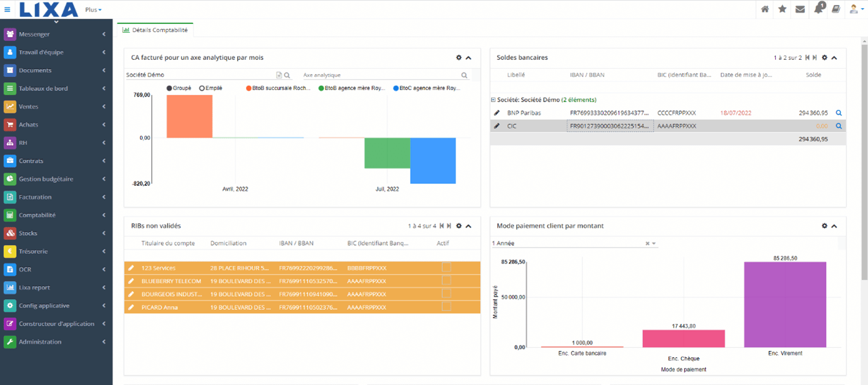Viewport: 868px width, 385px height.
Task: Click magnifier icon on BNP Paribas row
Action: tap(838, 113)
